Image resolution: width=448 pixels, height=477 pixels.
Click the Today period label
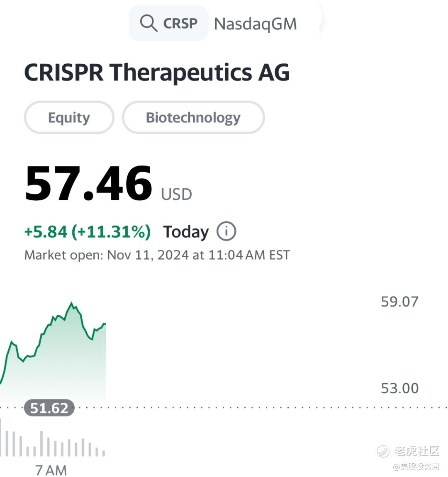[185, 231]
